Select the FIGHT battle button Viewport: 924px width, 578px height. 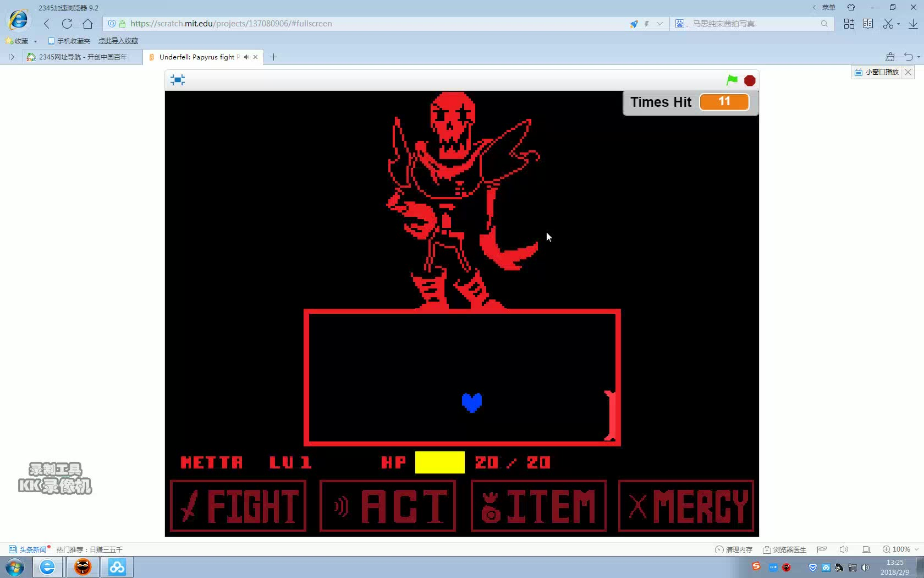(x=238, y=506)
